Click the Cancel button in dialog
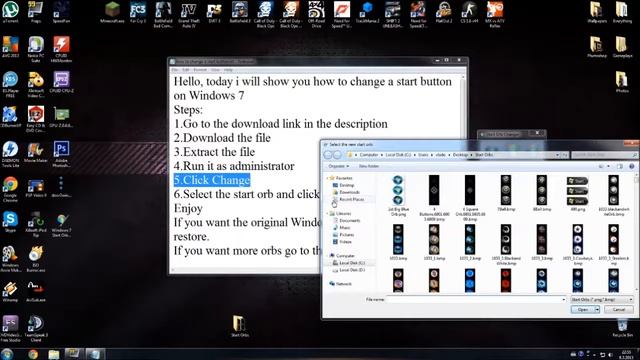This screenshot has height=360, width=640. pos(619,310)
